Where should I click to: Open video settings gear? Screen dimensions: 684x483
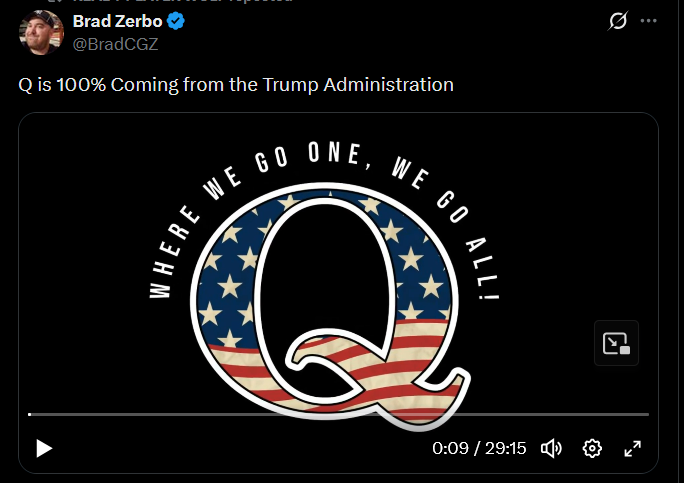pyautogui.click(x=592, y=448)
